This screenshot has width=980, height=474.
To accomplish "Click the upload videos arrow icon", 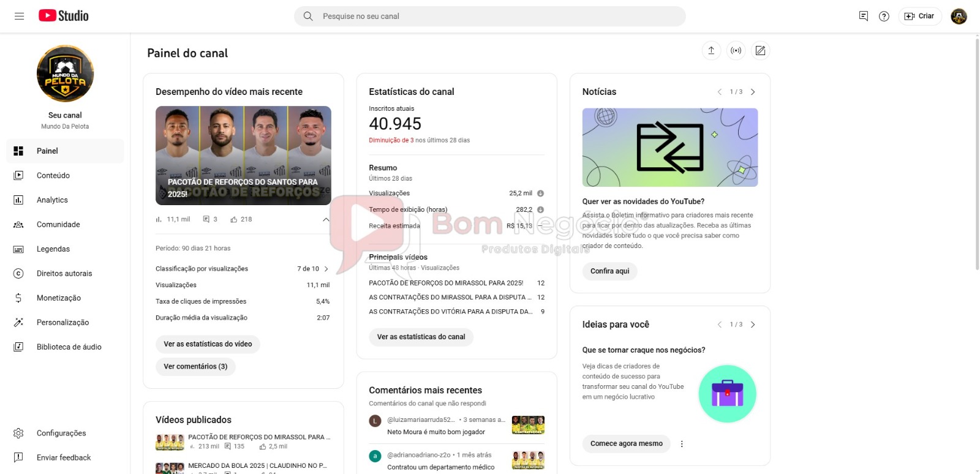I will coord(711,50).
